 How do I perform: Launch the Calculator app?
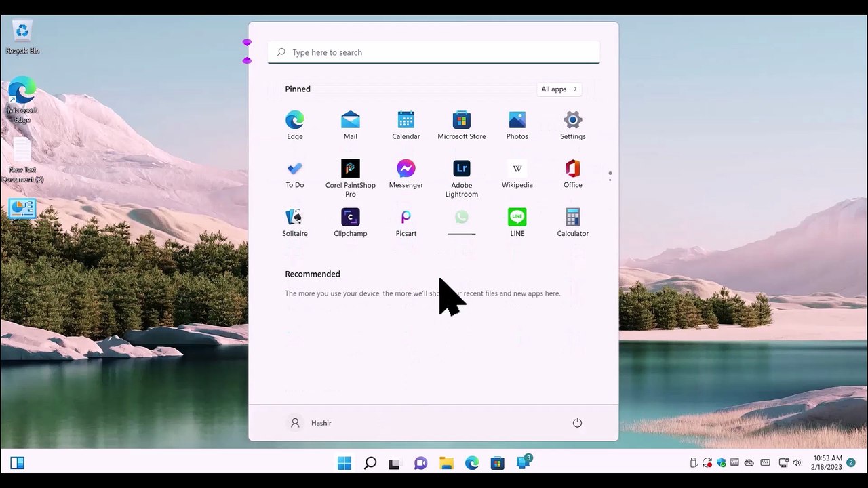pos(572,223)
